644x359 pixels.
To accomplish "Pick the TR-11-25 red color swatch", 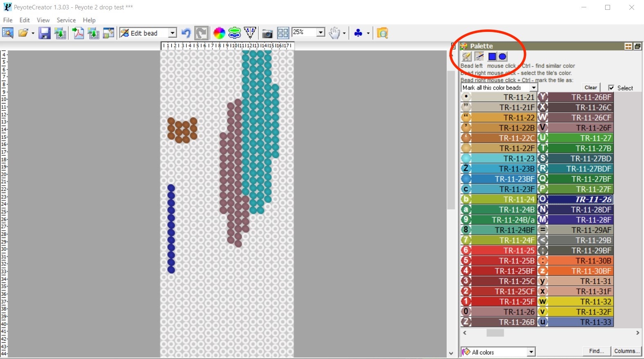I will (503, 250).
